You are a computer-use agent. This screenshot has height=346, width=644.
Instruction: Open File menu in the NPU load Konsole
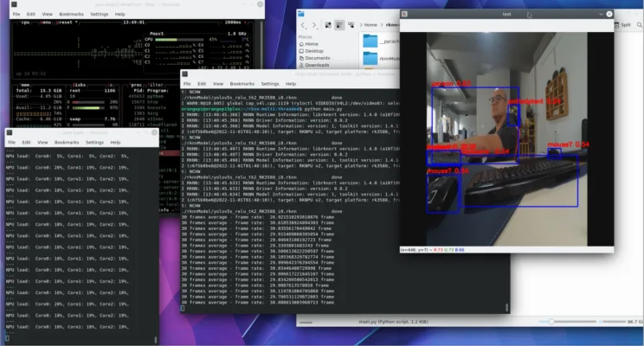[x=12, y=143]
